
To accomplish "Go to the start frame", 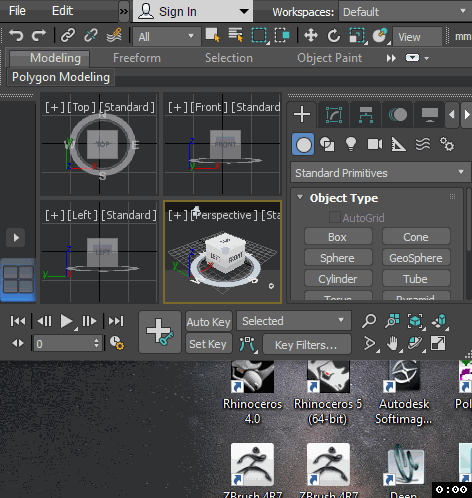I will pos(18,321).
